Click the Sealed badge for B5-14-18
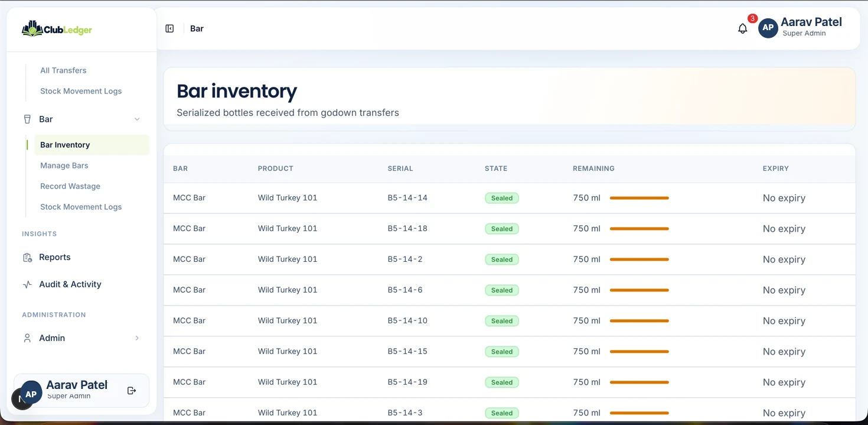Image resolution: width=868 pixels, height=425 pixels. (x=502, y=229)
